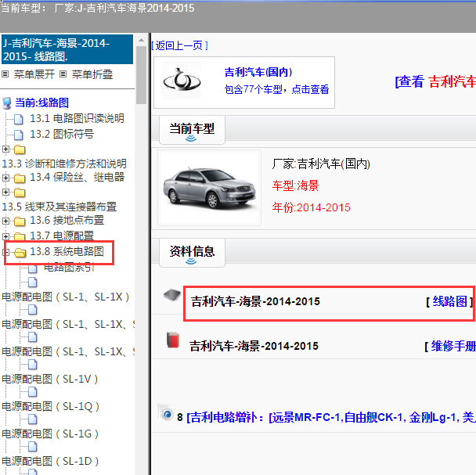Click the 车型:海景 red text
Viewport: 476px width, 475px height.
[x=295, y=185]
